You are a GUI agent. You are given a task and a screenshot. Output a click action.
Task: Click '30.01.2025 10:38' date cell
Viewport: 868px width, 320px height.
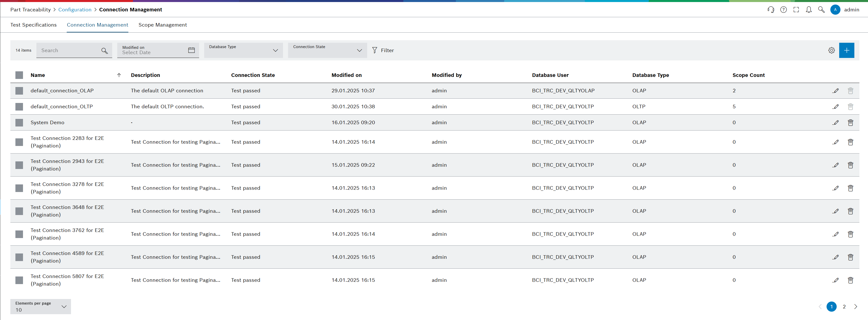point(353,106)
